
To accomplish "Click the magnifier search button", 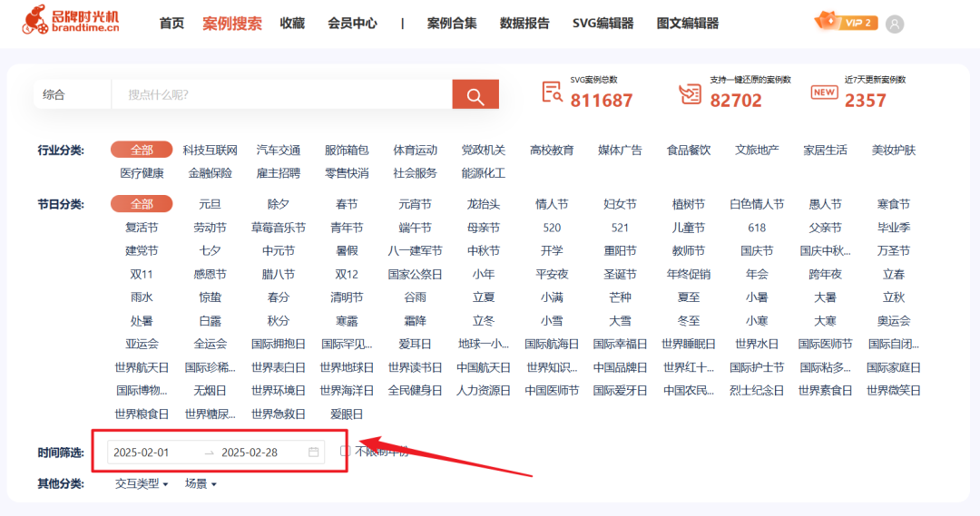I will (475, 94).
